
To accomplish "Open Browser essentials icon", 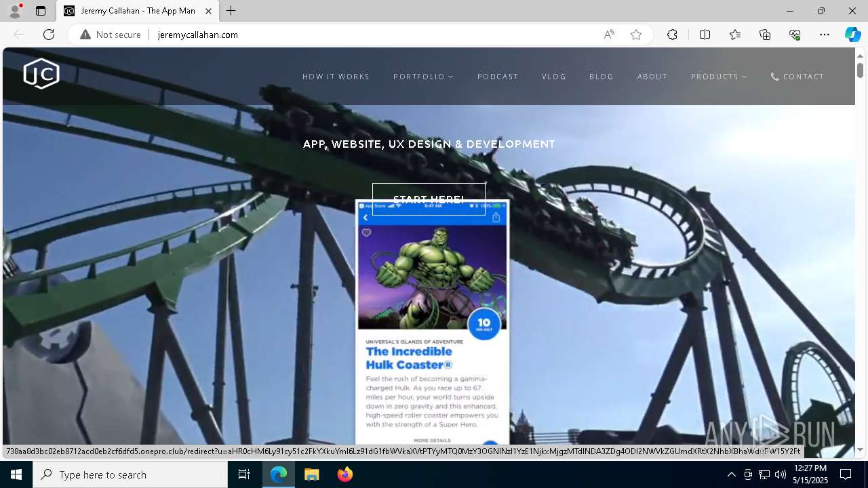I will pyautogui.click(x=795, y=35).
